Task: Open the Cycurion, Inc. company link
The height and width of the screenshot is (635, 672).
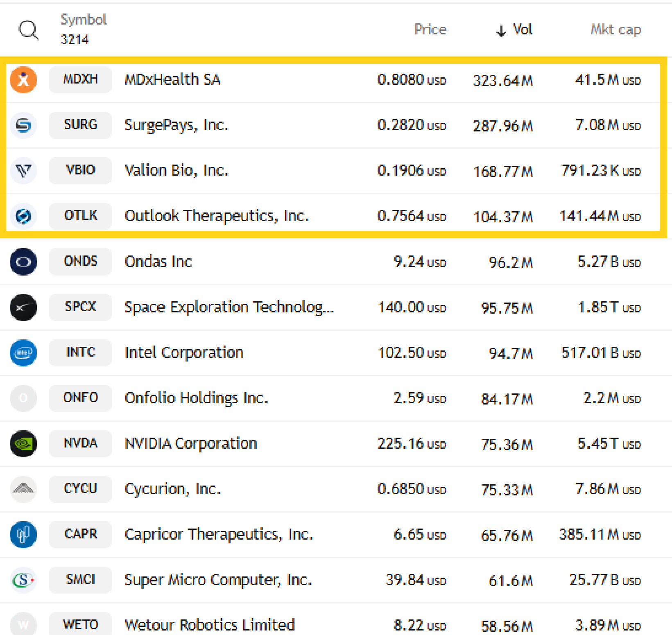Action: [x=172, y=489]
